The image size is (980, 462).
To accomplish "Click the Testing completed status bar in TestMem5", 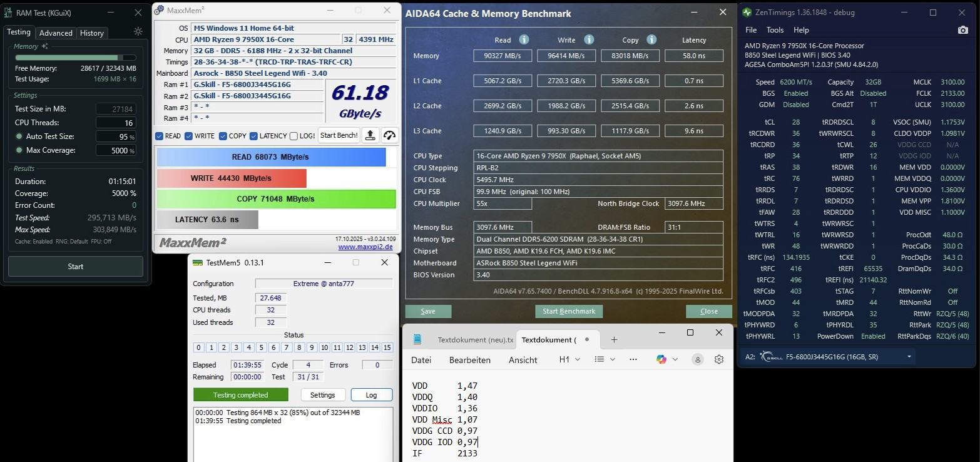I will [241, 395].
